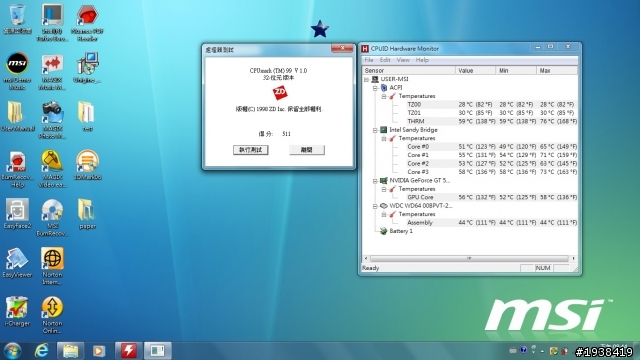Open the msi Demo Music icon
Screen dimensions: 640x360
[17, 71]
